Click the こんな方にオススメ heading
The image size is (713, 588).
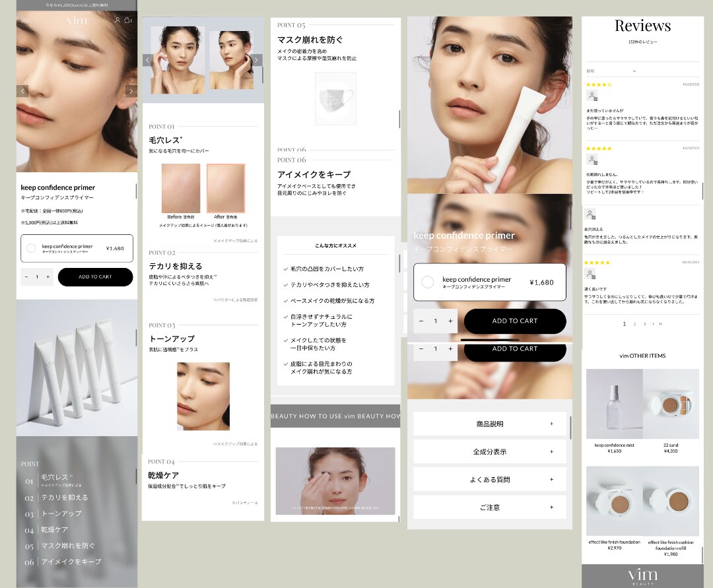(x=335, y=245)
